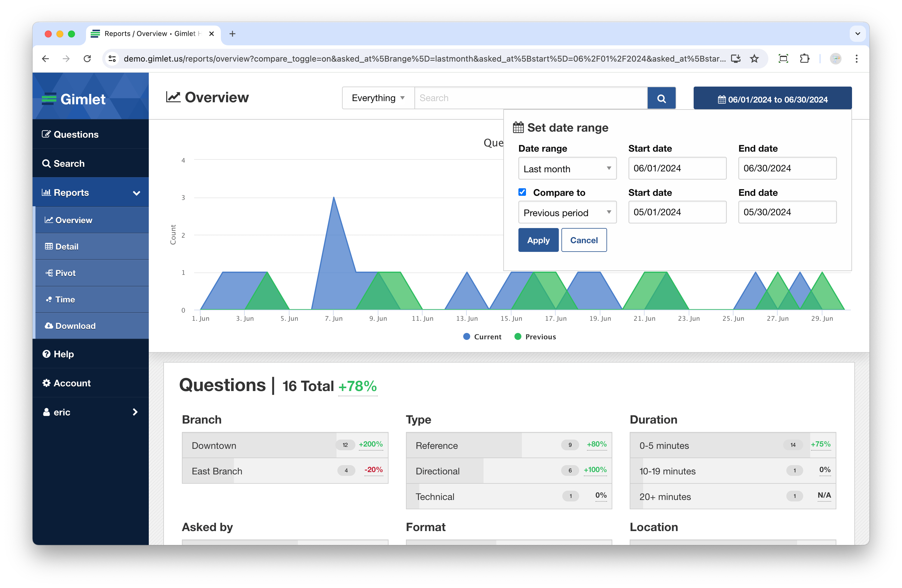Viewport: 902px width, 588px height.
Task: Open the Previous period dropdown
Action: (567, 213)
